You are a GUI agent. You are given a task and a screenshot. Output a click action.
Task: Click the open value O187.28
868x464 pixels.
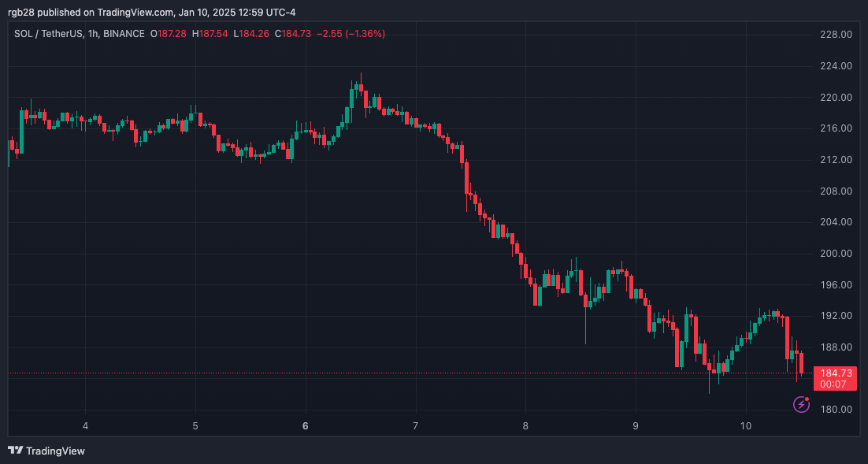click(x=169, y=34)
